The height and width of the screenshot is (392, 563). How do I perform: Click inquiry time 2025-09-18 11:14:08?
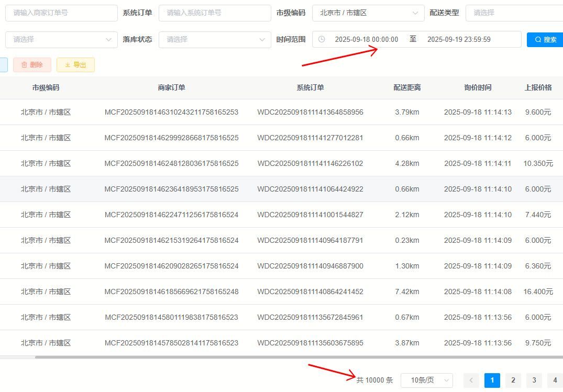pyautogui.click(x=478, y=292)
